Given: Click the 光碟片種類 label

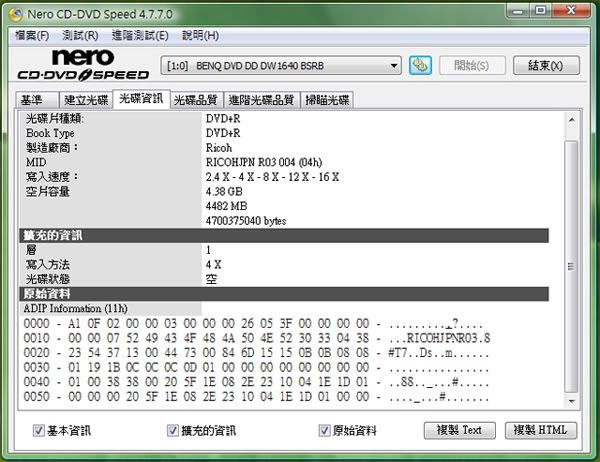Looking at the screenshot, I should [x=55, y=119].
